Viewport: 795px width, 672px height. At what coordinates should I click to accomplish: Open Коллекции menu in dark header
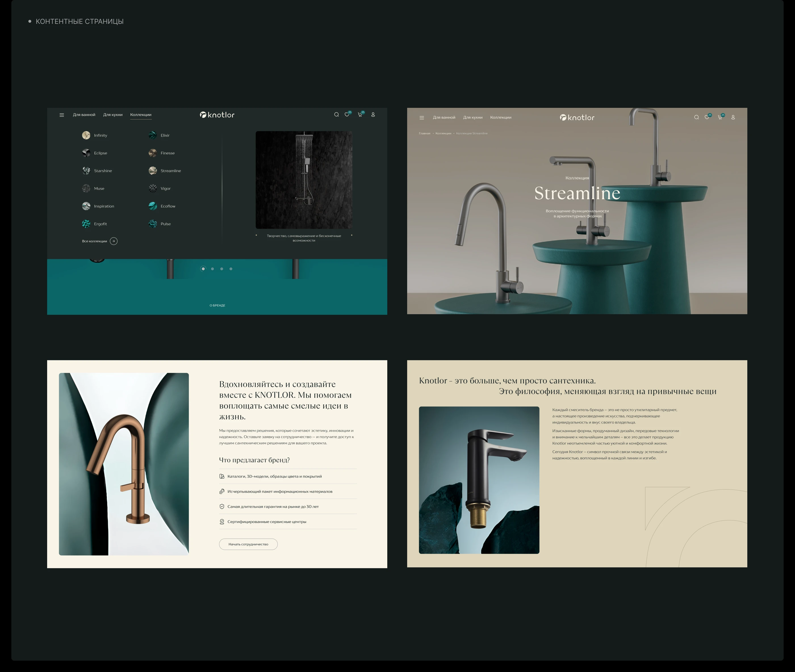[141, 115]
